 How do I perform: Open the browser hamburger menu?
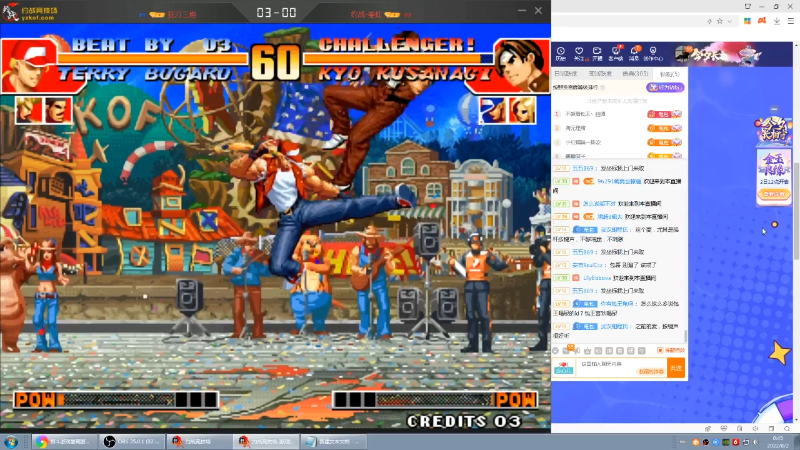click(791, 21)
